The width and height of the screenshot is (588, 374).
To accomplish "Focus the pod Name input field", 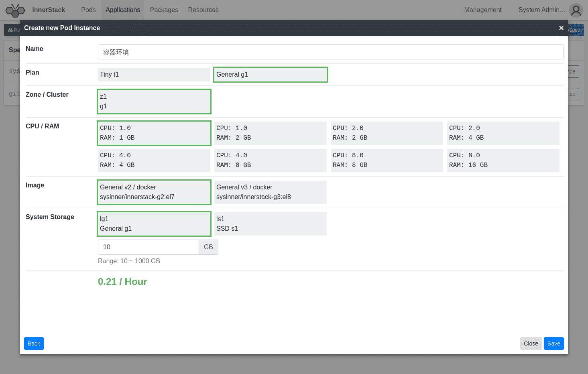I will pyautogui.click(x=331, y=52).
